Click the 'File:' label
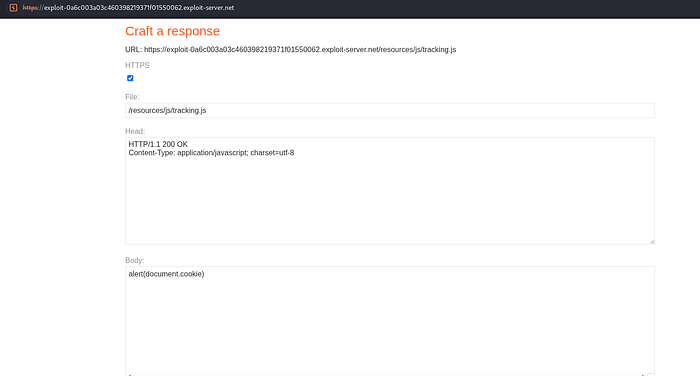 pos(132,97)
